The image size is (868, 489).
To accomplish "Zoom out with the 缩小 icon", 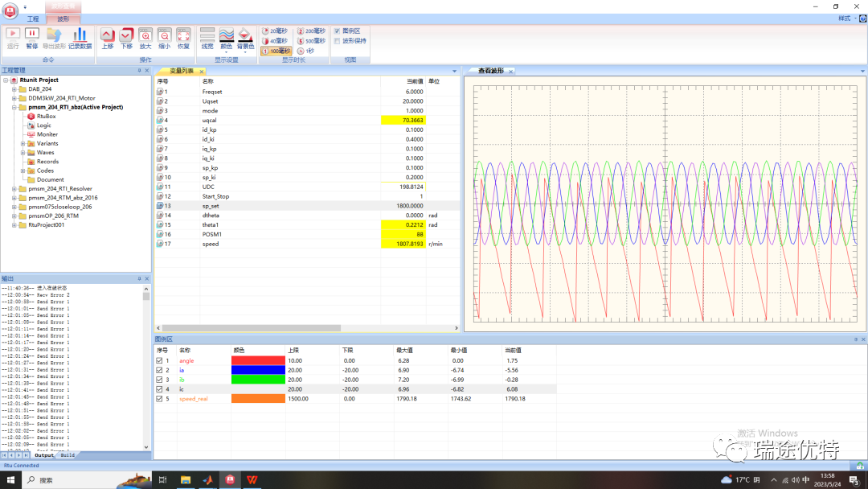I will click(164, 35).
